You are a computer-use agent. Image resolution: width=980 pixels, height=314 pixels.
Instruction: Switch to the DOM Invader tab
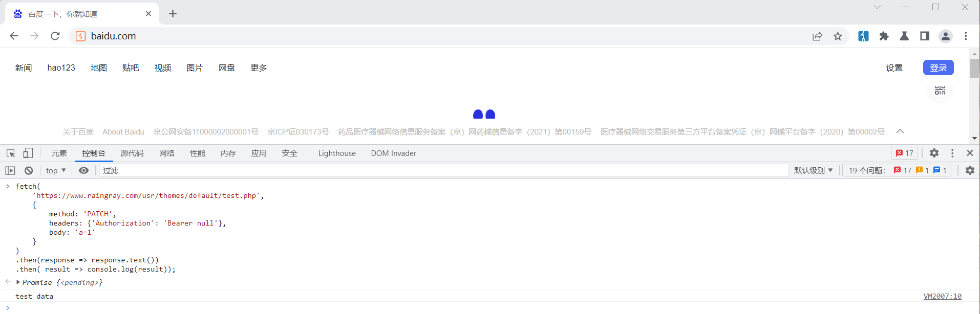[394, 153]
